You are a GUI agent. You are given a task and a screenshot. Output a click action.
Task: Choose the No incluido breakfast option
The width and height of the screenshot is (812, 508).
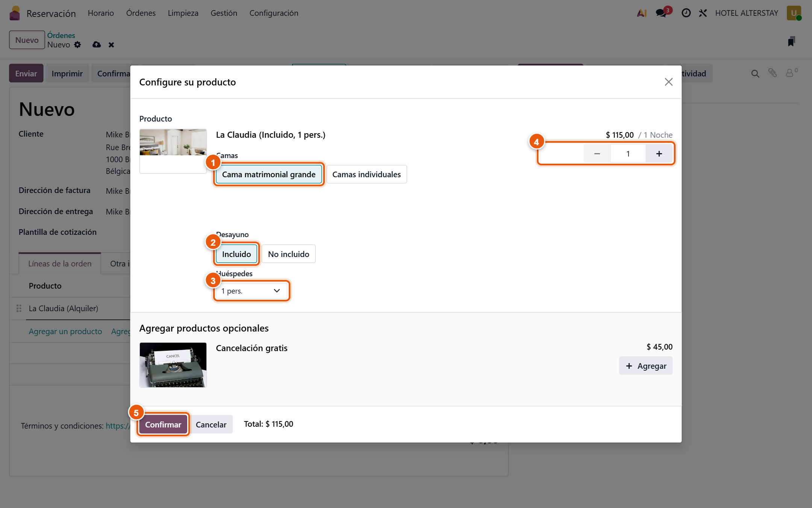289,254
